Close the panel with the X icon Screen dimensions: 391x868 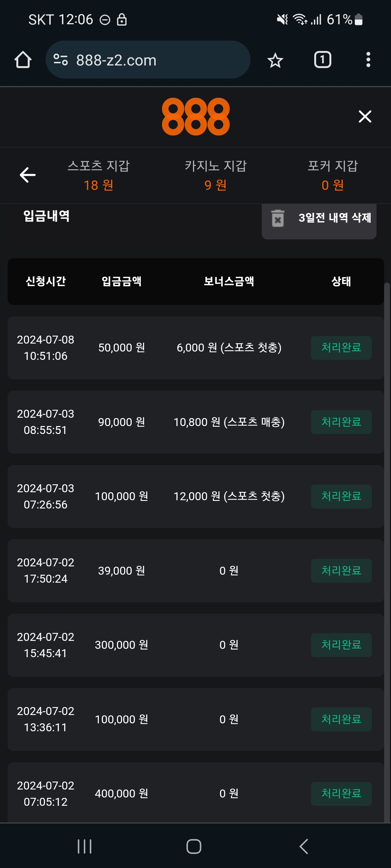[x=365, y=116]
